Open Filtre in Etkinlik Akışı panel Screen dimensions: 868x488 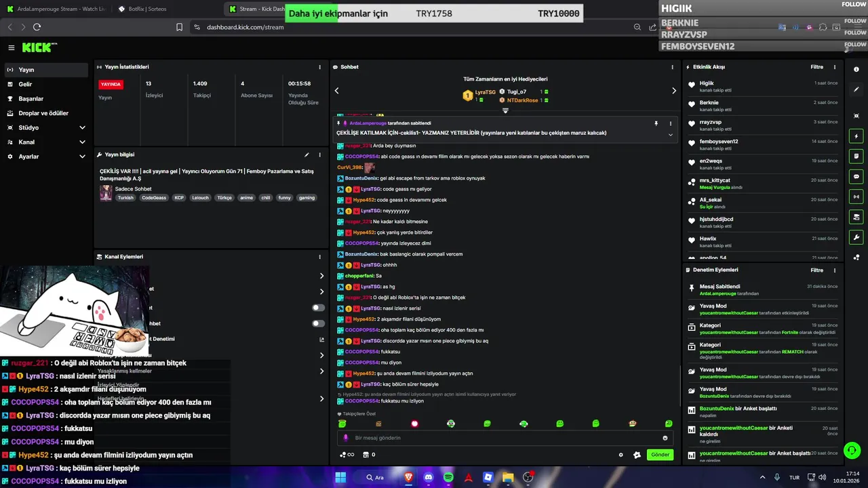(x=816, y=67)
